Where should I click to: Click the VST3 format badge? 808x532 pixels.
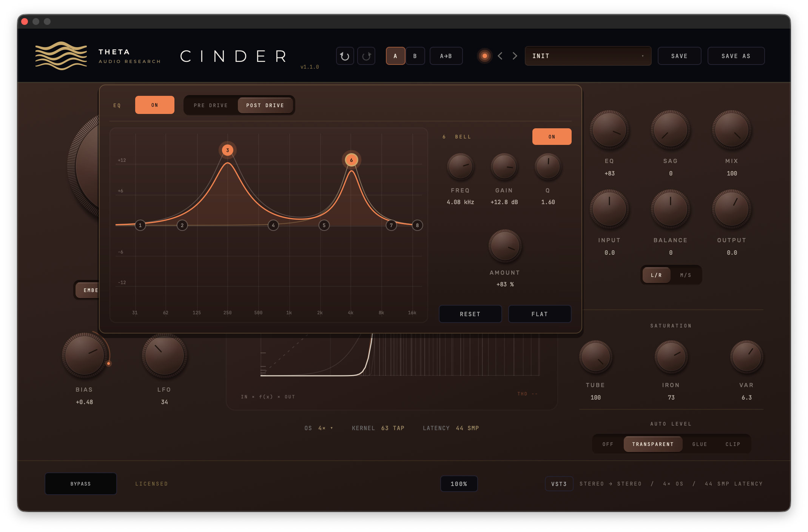559,484
